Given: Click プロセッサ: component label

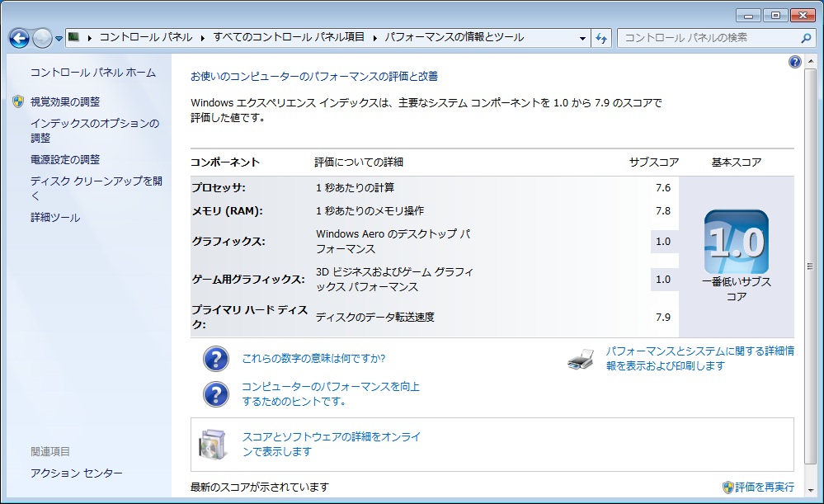Looking at the screenshot, I should pyautogui.click(x=219, y=187).
